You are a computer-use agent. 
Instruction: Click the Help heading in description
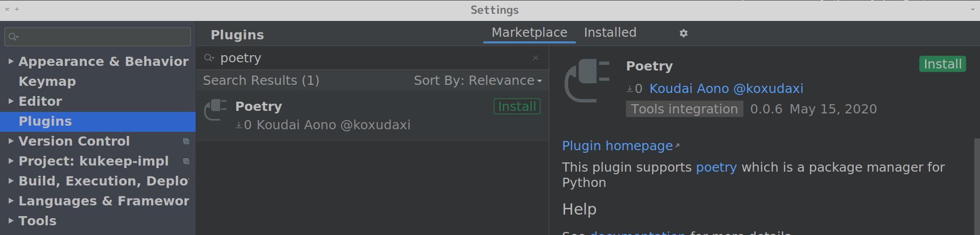coord(579,209)
